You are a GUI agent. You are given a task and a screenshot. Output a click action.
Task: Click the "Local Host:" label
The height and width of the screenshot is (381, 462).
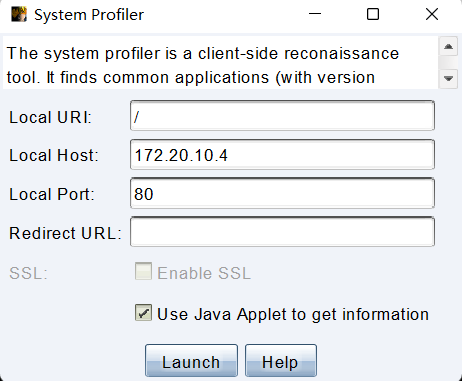click(54, 155)
